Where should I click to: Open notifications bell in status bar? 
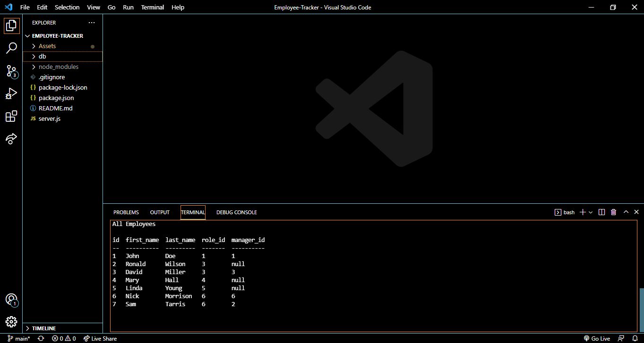click(634, 338)
